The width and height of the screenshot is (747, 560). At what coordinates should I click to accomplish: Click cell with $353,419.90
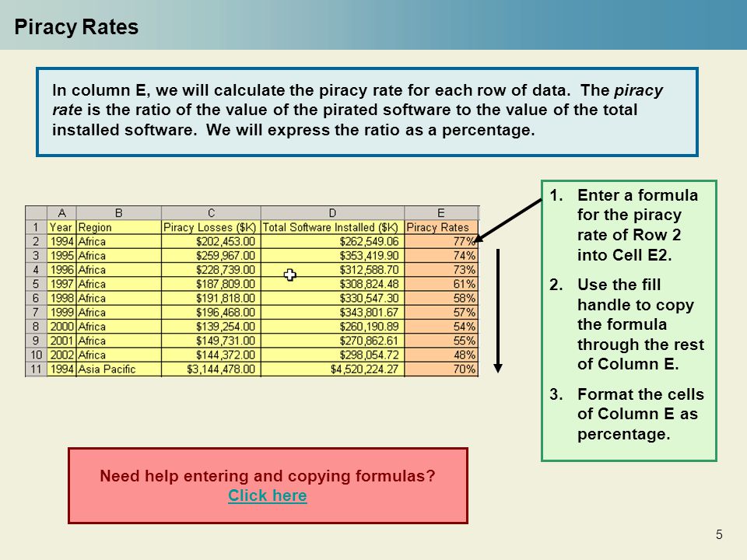pyautogui.click(x=332, y=256)
